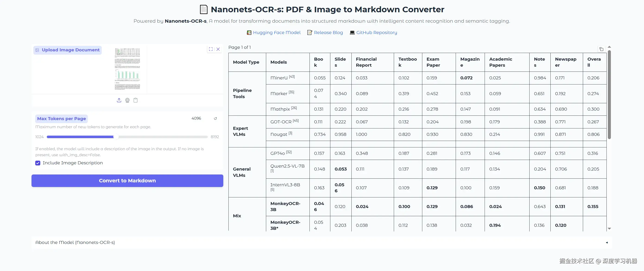Click the Hugging Face Model books icon
644x271 pixels.
pyautogui.click(x=249, y=32)
